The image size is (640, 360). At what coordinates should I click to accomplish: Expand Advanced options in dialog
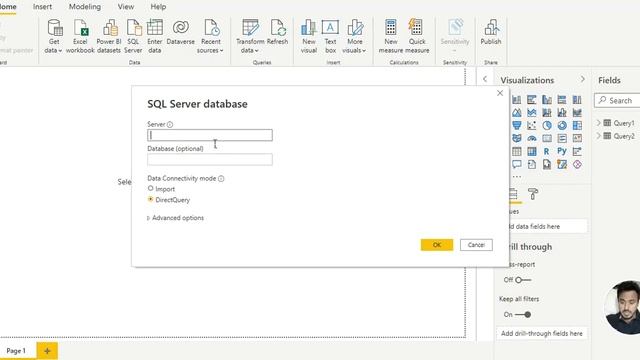click(x=176, y=218)
